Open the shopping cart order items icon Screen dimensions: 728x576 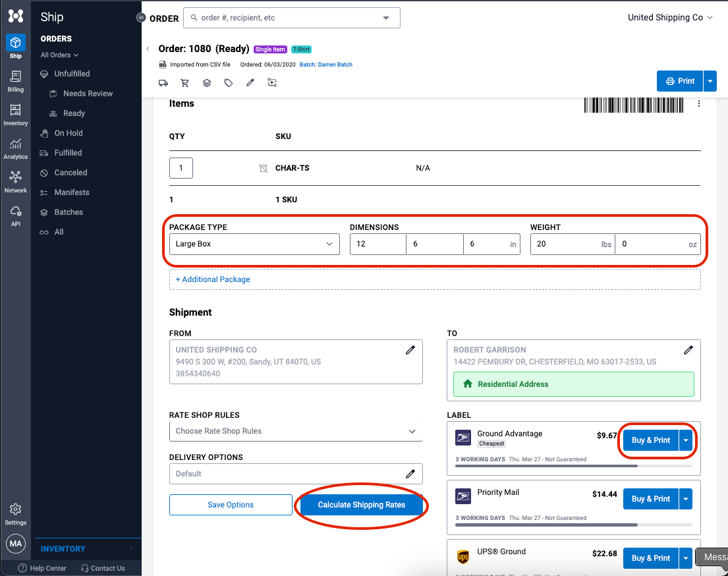point(185,82)
